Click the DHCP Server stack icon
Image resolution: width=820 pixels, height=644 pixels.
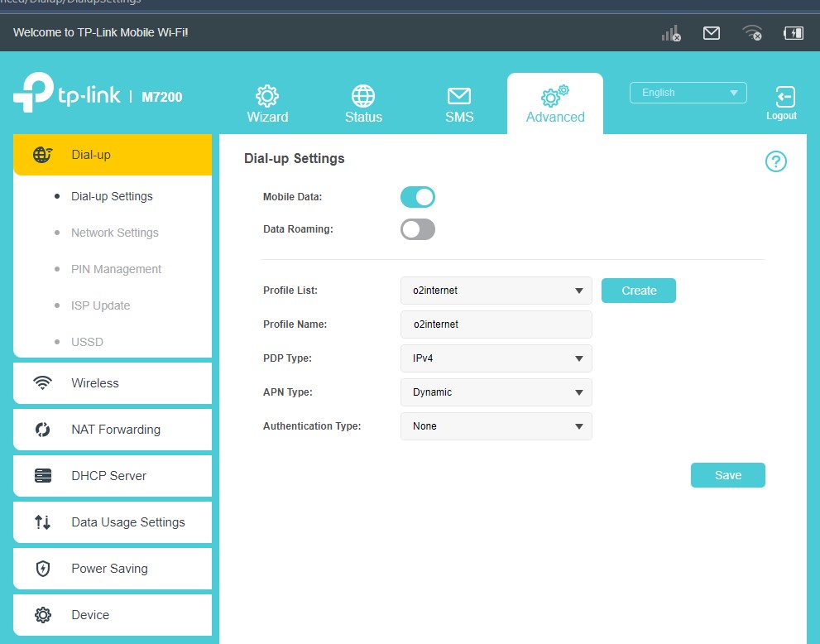tap(43, 475)
